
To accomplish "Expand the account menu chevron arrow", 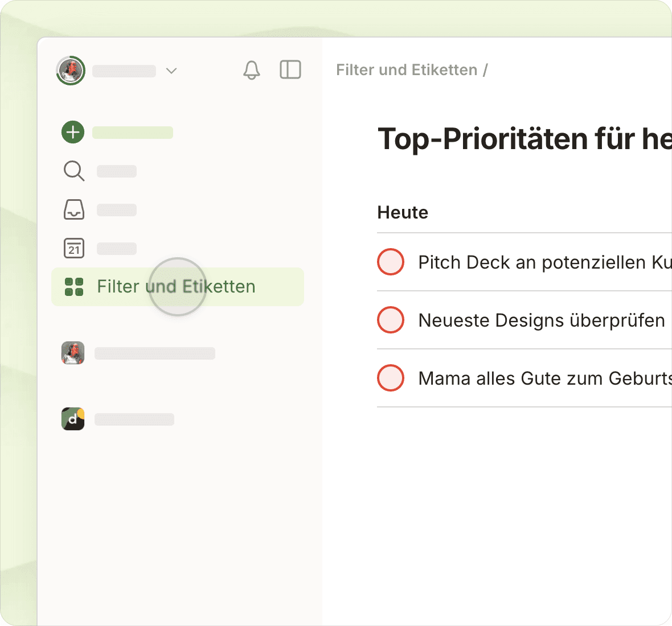I will (171, 71).
